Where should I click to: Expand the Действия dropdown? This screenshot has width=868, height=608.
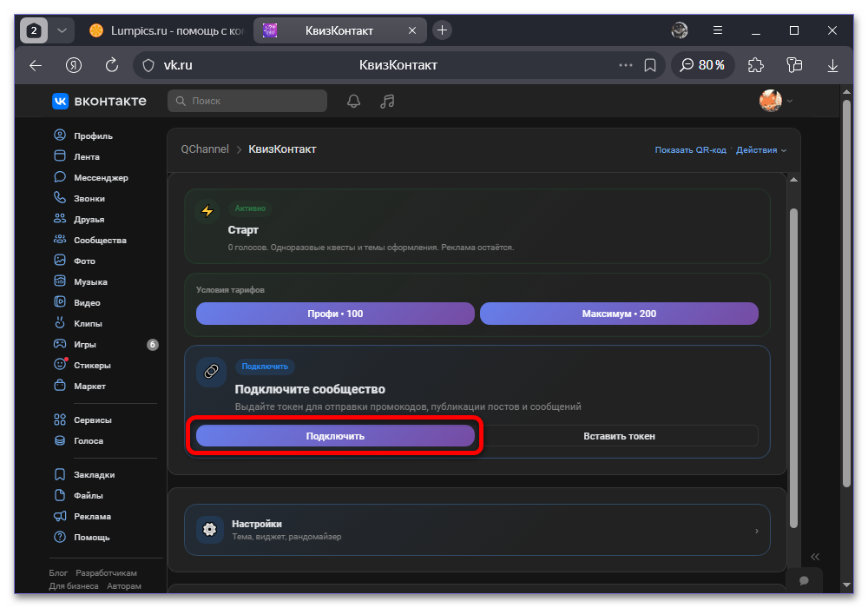(760, 150)
